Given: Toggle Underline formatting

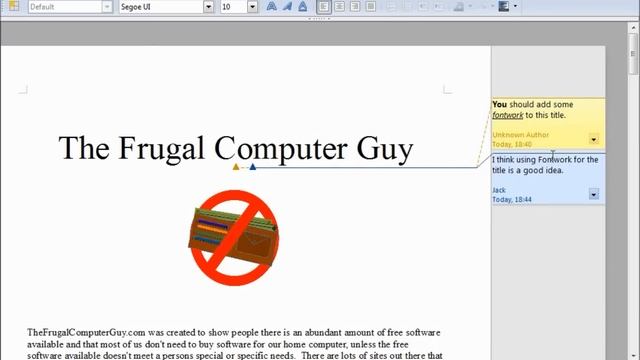Looking at the screenshot, I should (x=302, y=6).
